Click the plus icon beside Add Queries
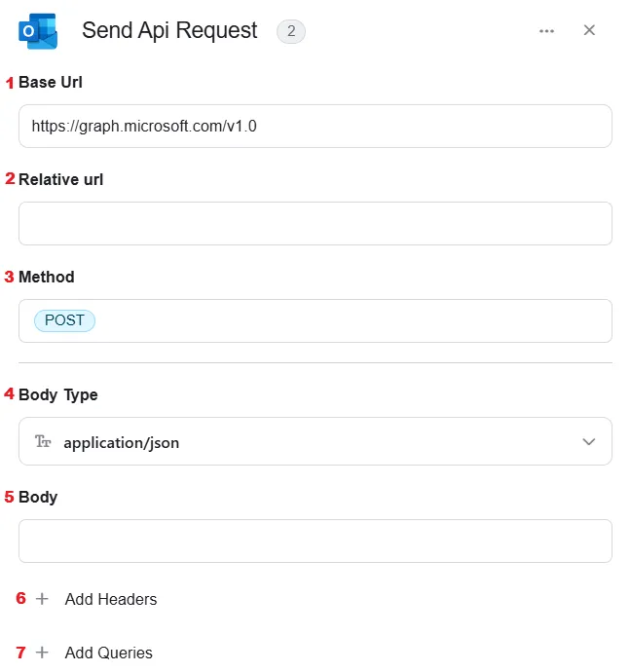This screenshot has width=631, height=672. tap(42, 653)
